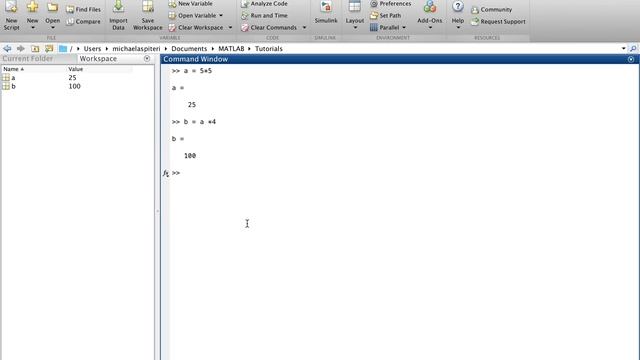Viewport: 640px width, 360px height.
Task: Open the Workspace panel actions menu
Action: [x=147, y=59]
